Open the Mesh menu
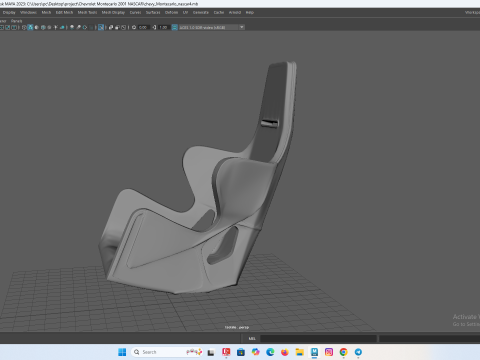 click(x=46, y=12)
